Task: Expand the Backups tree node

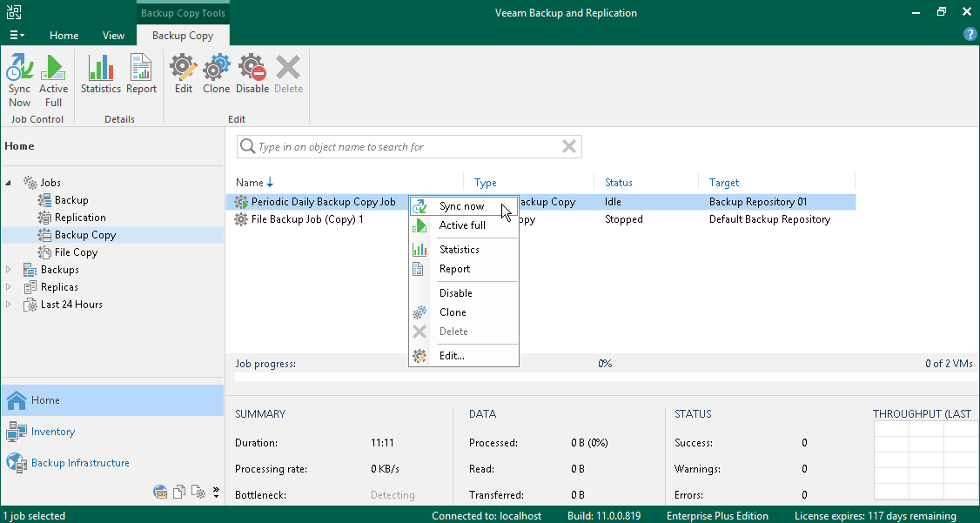Action: [x=8, y=269]
